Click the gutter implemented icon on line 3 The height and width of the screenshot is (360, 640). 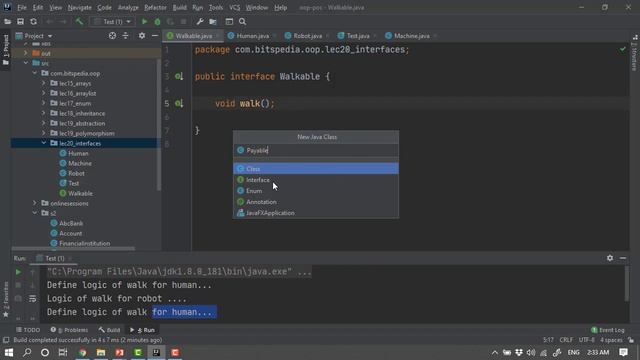[179, 76]
